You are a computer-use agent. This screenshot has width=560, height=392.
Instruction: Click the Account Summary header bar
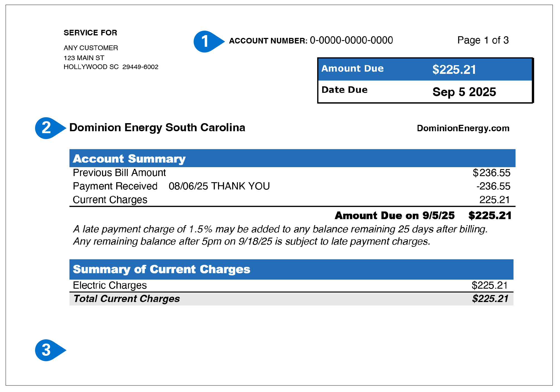[292, 158]
